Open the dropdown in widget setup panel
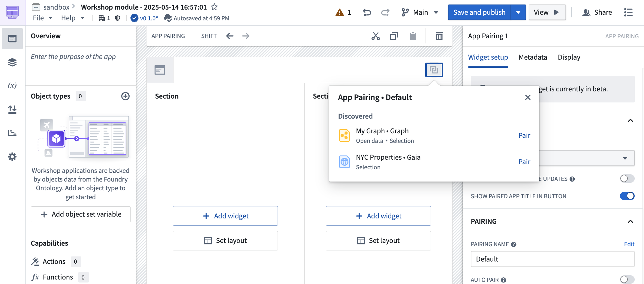This screenshot has height=284, width=644. coord(587,158)
